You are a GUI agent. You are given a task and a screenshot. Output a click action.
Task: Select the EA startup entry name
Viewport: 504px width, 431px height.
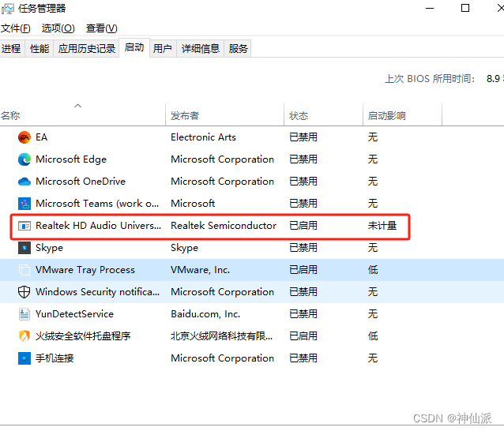(41, 137)
